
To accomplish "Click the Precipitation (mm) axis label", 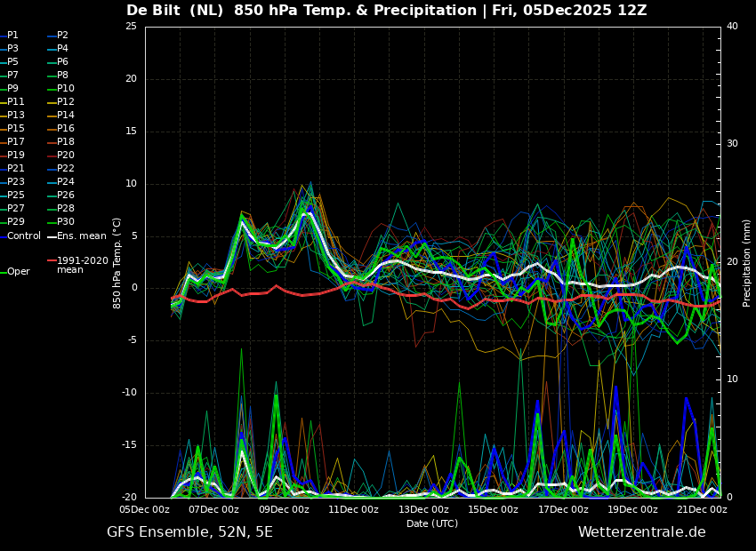I will (747, 262).
